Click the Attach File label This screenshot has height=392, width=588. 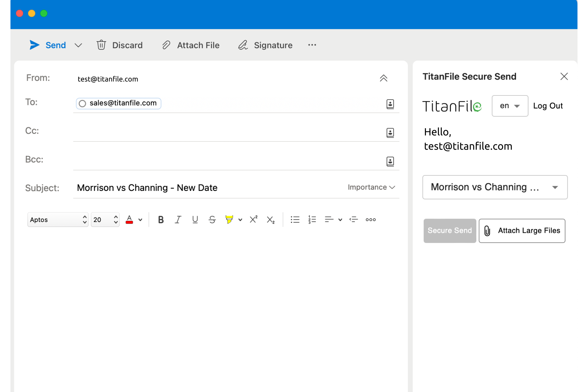[x=198, y=45]
